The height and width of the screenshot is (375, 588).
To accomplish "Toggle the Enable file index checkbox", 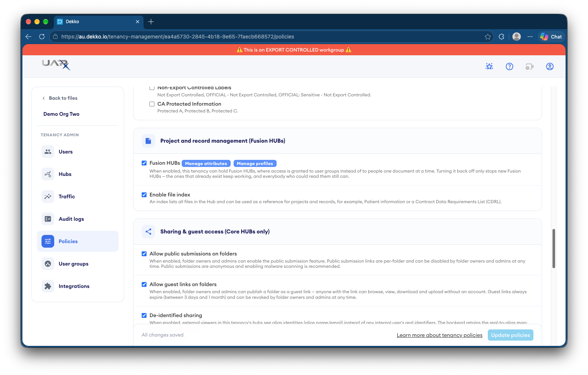I will (144, 195).
